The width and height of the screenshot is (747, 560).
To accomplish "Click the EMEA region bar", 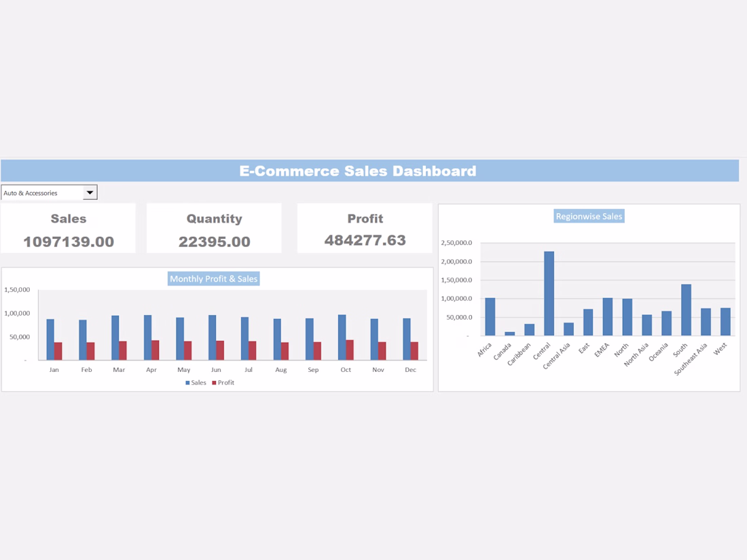I will [x=607, y=317].
